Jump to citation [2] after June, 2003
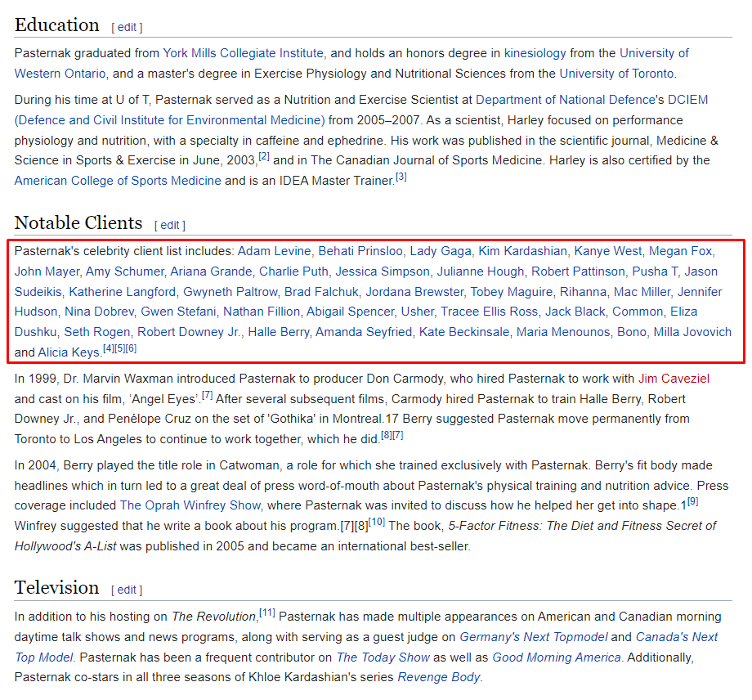This screenshot has width=752, height=700. point(264,156)
